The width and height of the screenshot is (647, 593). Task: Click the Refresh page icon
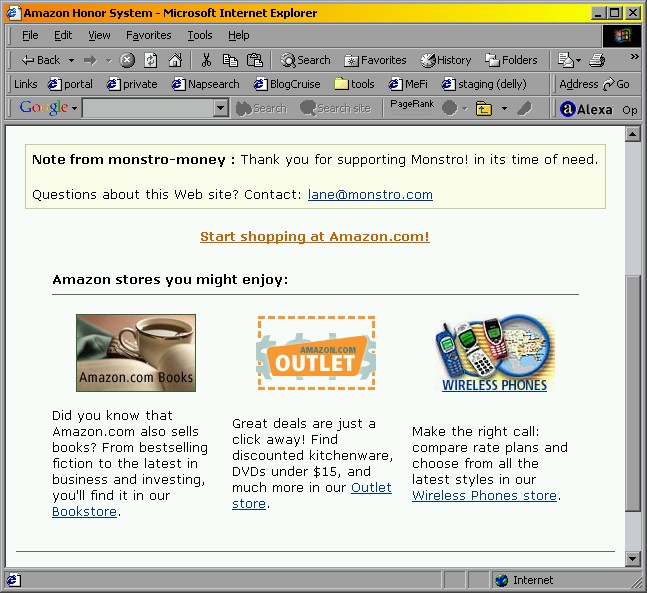pos(151,60)
